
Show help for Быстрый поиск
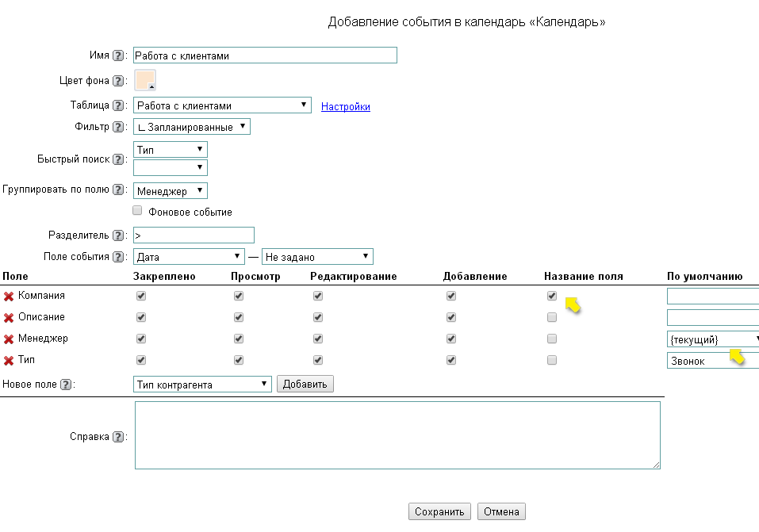pos(118,159)
